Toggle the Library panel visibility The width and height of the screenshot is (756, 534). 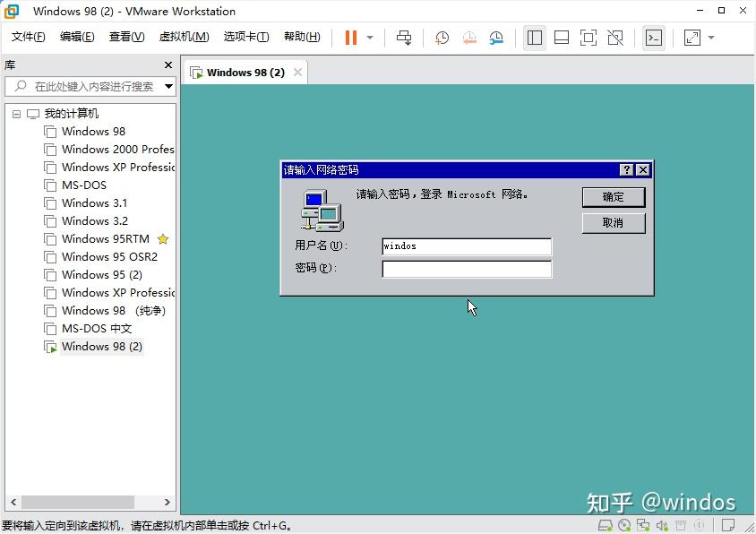tap(534, 38)
